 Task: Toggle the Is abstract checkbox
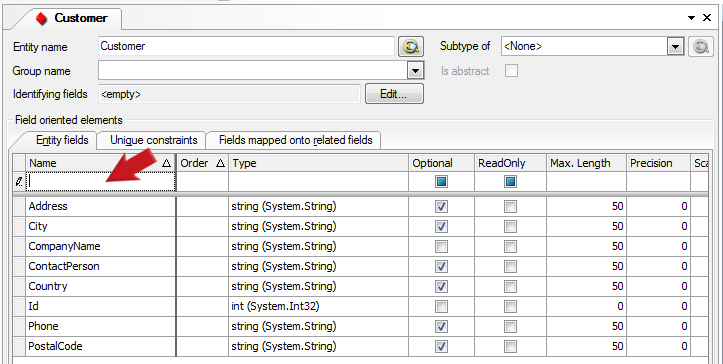click(511, 71)
